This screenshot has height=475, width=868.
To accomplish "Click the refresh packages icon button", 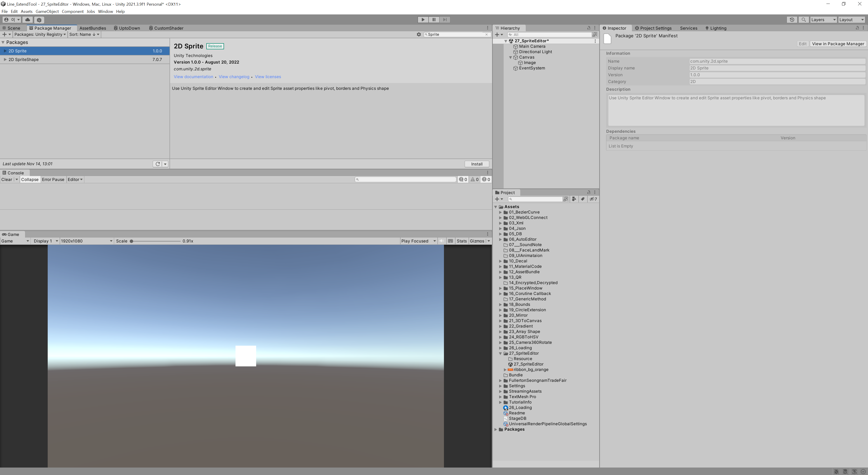I will 157,164.
